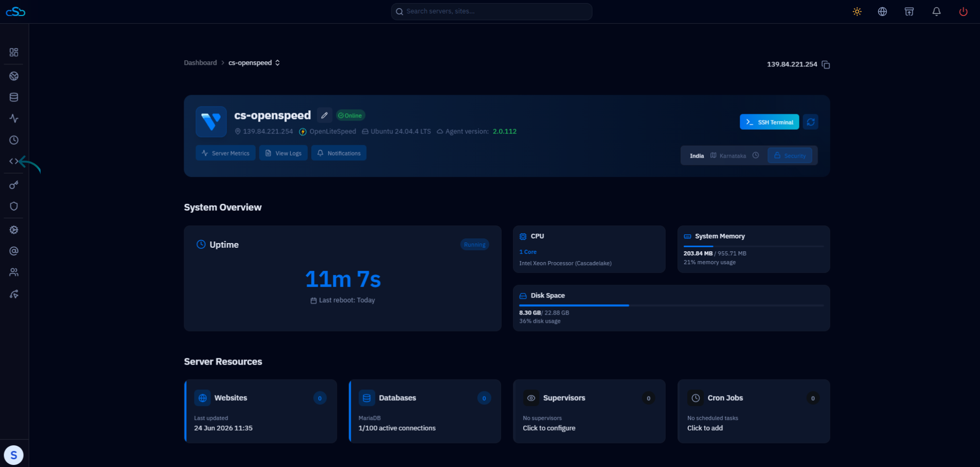Click 1/100 active connections text
The width and height of the screenshot is (980, 467).
click(397, 428)
